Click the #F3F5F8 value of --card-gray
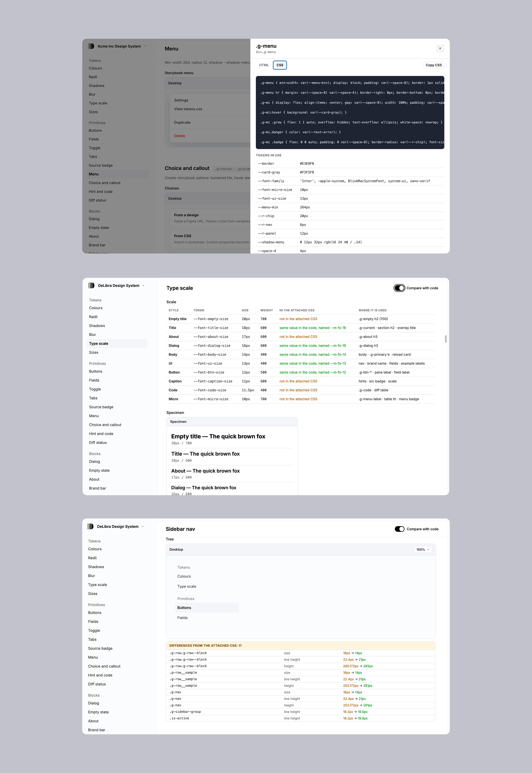 [307, 172]
